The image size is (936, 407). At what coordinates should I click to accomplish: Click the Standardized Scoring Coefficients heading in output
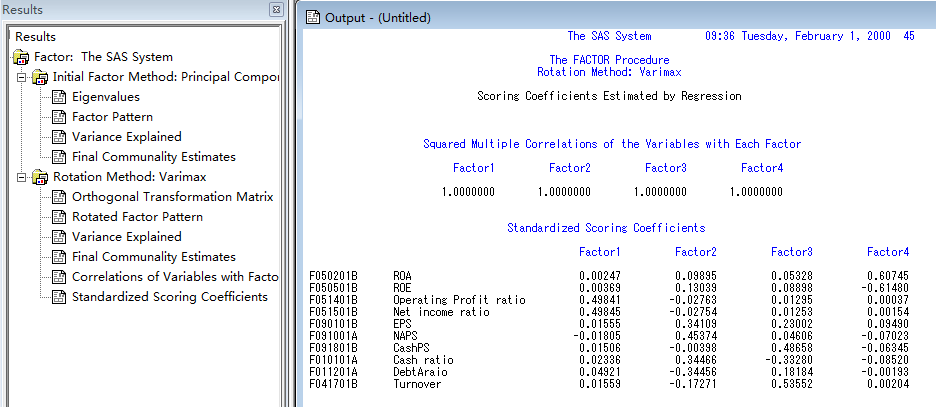[x=606, y=228]
